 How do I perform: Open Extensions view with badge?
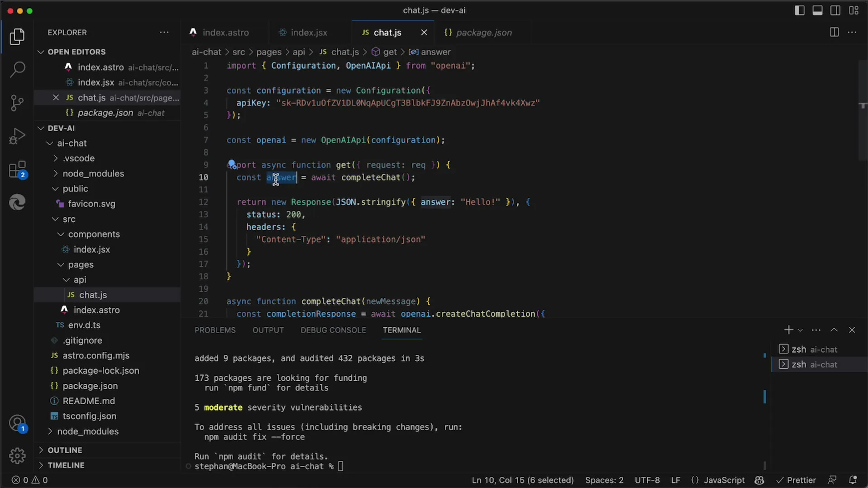point(17,170)
